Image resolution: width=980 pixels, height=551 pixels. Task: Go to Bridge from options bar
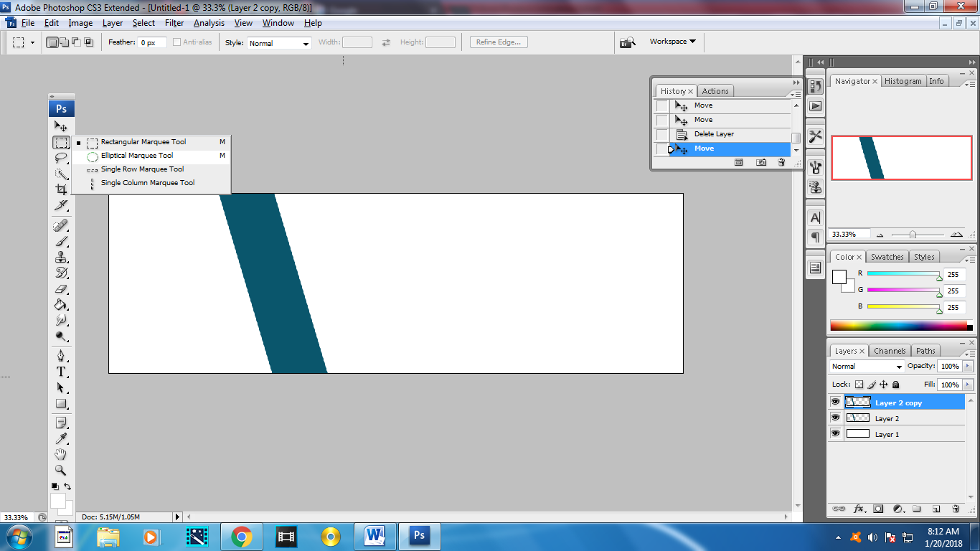tap(628, 42)
